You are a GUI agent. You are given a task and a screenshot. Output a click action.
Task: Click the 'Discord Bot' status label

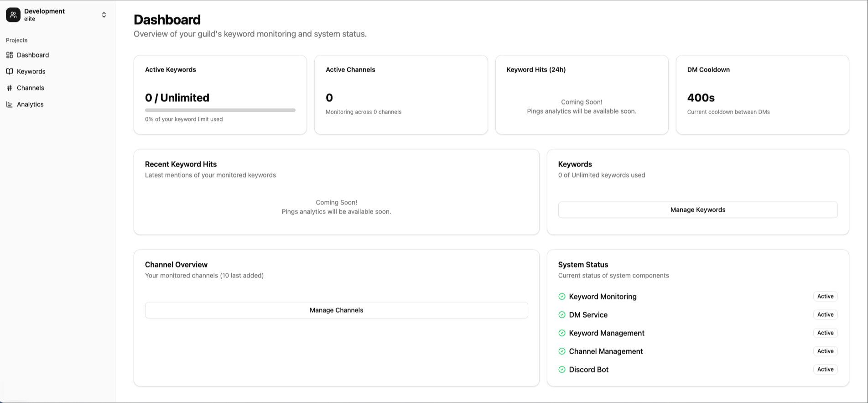[x=588, y=369]
